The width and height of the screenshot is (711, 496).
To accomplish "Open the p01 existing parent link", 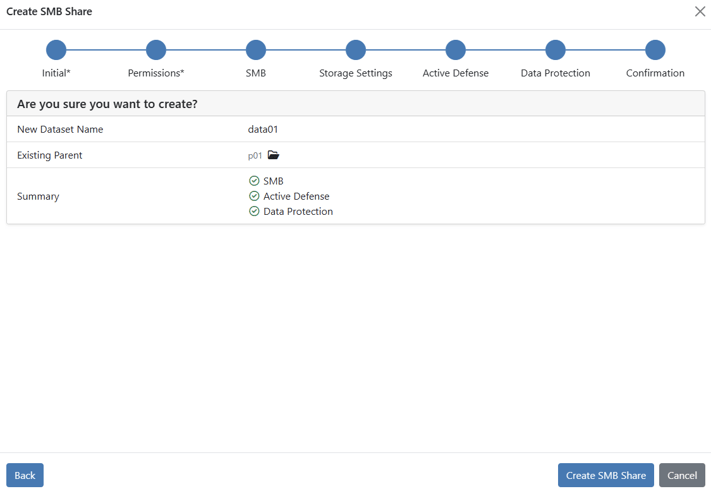I will [x=255, y=156].
